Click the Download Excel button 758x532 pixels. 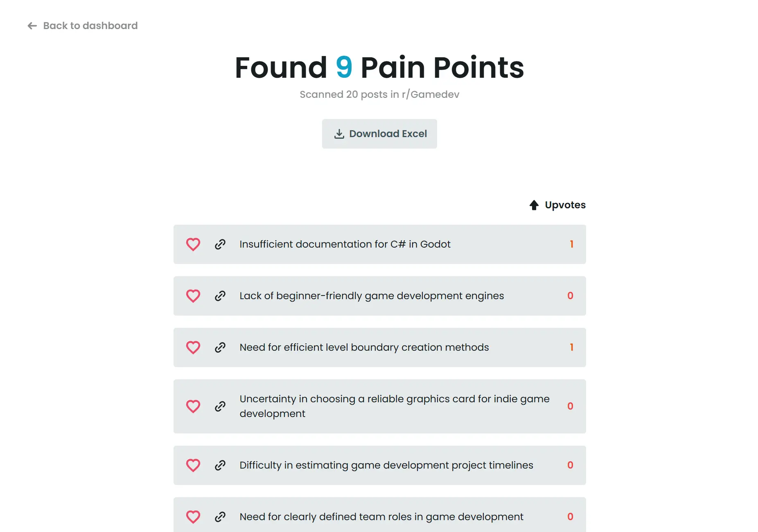pos(379,134)
